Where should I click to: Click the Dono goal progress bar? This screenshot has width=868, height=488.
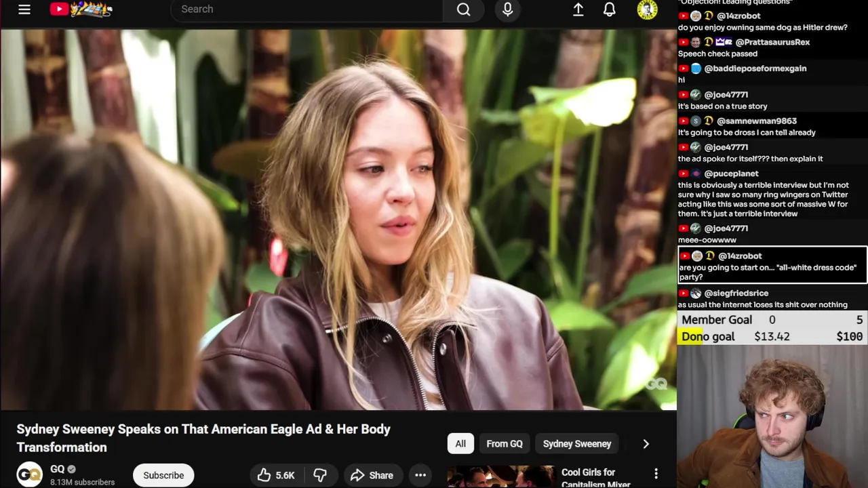point(772,336)
